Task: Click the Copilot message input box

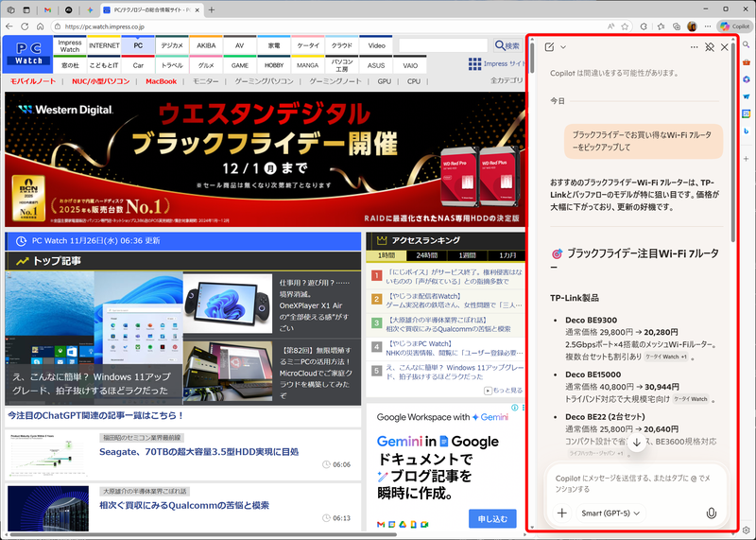Action: pos(635,483)
